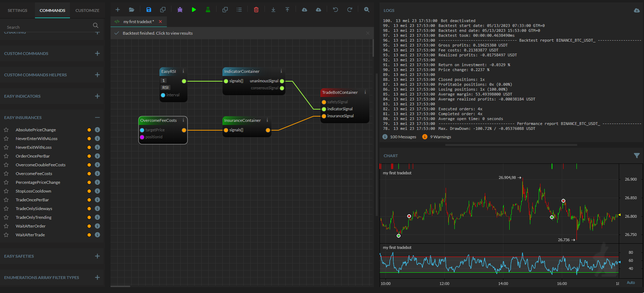Delete with the red trash can icon
This screenshot has height=293, width=644.
(256, 10)
